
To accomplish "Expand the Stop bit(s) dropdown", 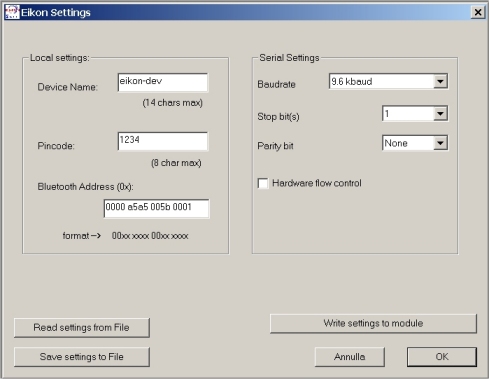I will [440, 114].
